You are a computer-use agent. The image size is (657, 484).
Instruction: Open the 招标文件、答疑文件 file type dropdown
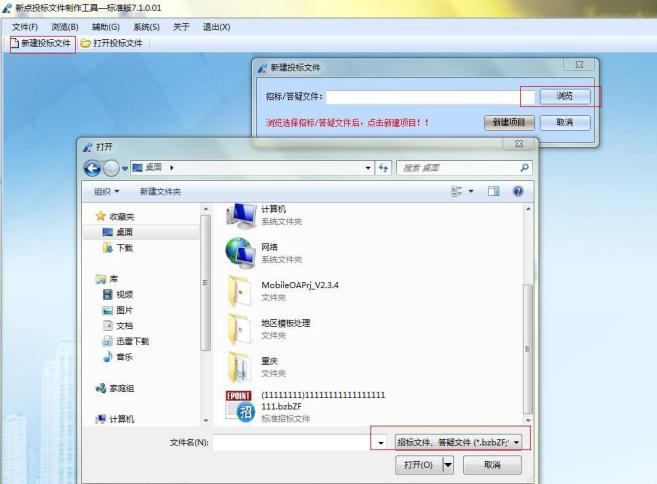pyautogui.click(x=459, y=443)
